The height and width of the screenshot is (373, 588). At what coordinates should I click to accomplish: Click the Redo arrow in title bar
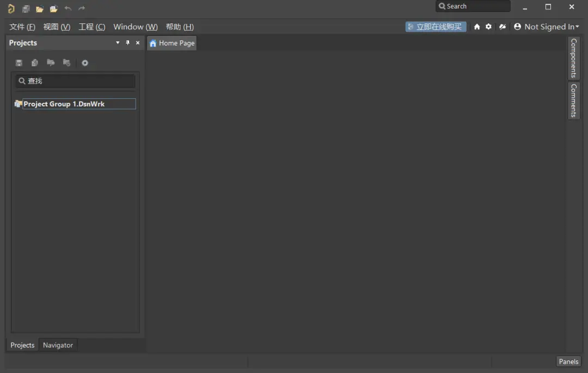(x=82, y=8)
